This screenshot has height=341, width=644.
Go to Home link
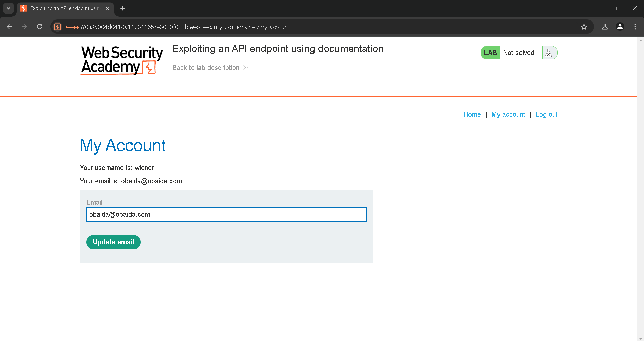point(472,114)
